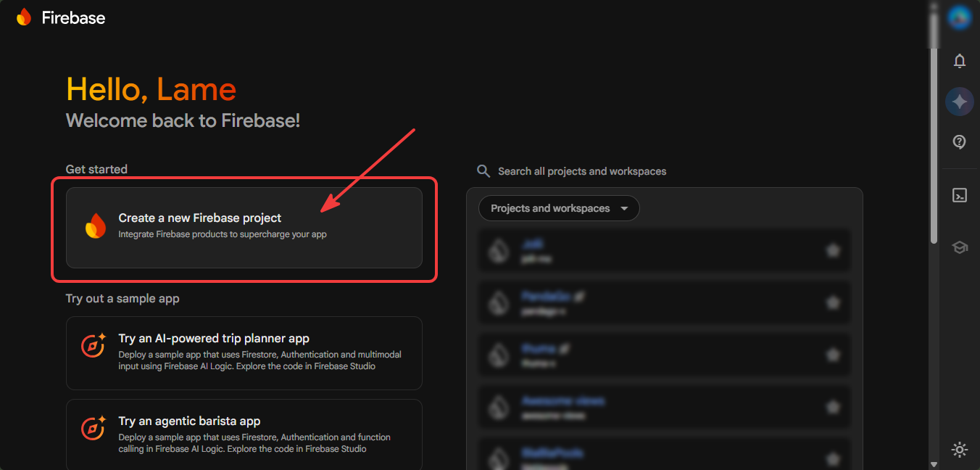Click Create a new Firebase project card
Viewport: 980px width, 470px height.
[244, 228]
